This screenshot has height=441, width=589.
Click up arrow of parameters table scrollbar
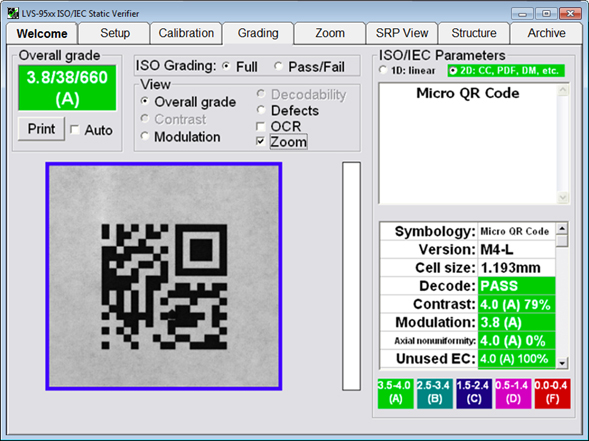(562, 228)
